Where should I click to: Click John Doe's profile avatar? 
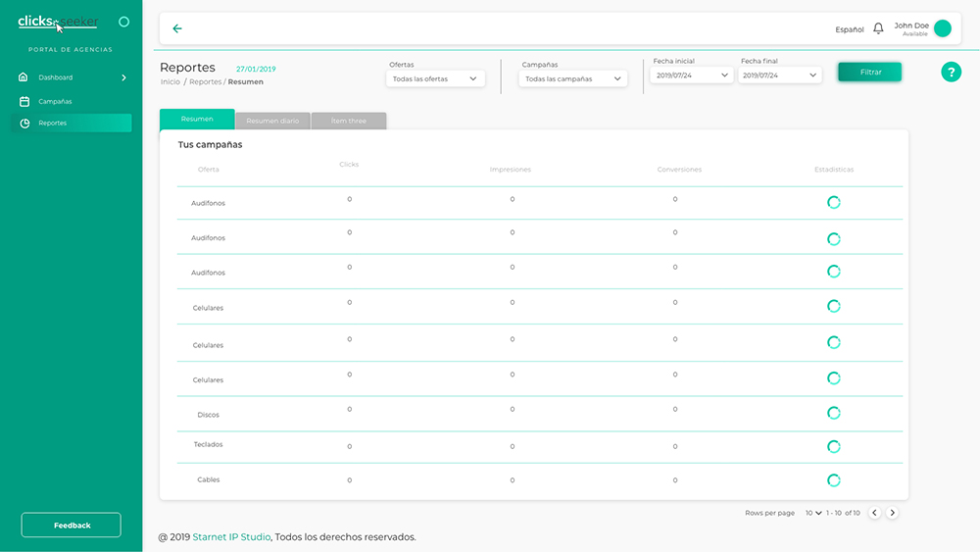coord(943,28)
